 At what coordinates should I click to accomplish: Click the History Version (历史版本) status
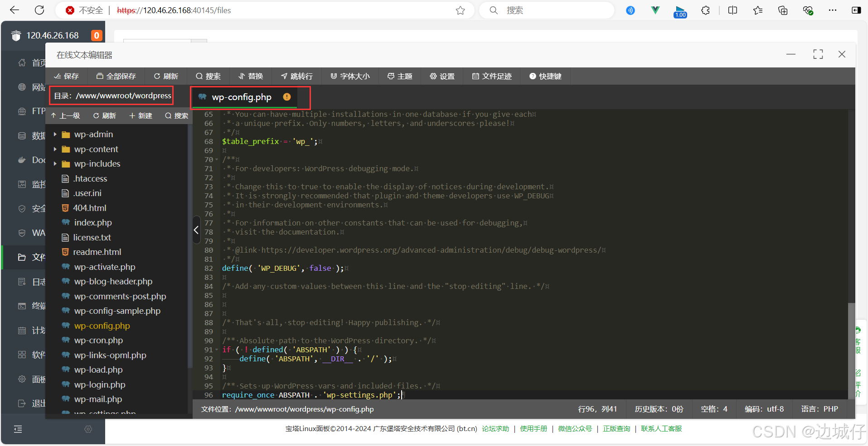tap(659, 409)
